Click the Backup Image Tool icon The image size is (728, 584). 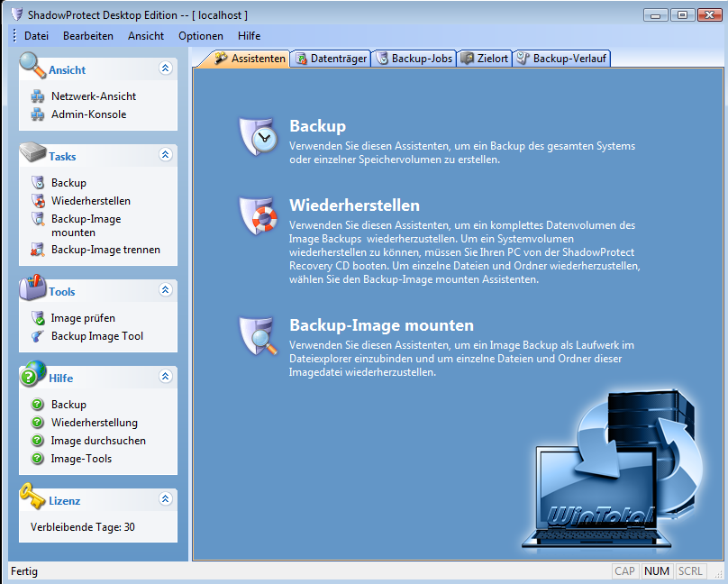(x=38, y=336)
